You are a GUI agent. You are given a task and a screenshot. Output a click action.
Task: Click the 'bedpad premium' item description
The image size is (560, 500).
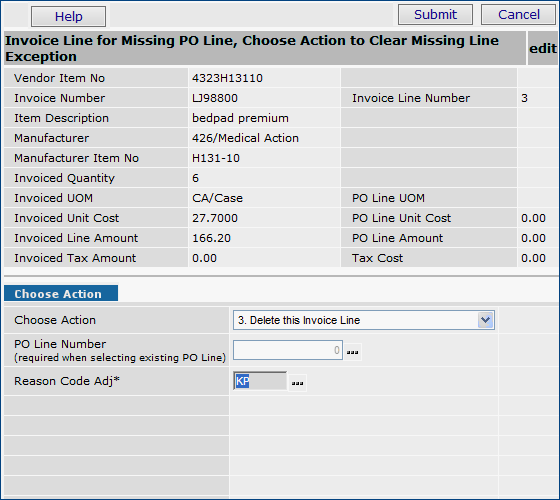240,118
